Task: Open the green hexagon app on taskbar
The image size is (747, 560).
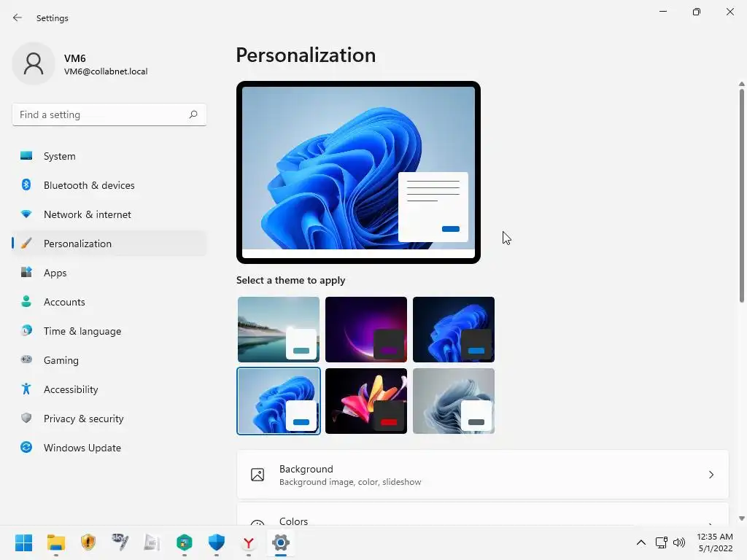Action: click(185, 542)
